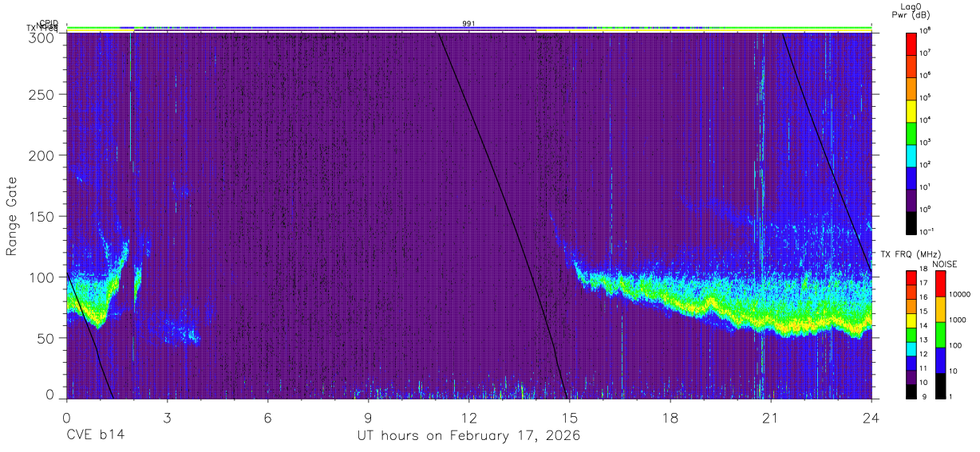Click the blue segment of the NOISE color bar
Image resolution: width=980 pixels, height=452 pixels.
point(939,360)
